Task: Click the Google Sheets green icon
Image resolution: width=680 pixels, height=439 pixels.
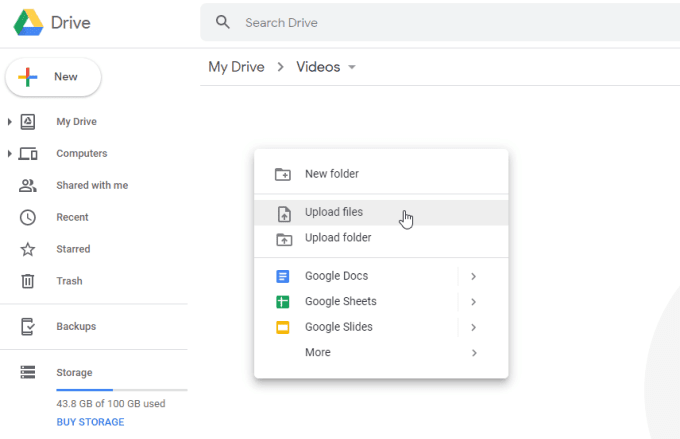Action: pyautogui.click(x=283, y=301)
